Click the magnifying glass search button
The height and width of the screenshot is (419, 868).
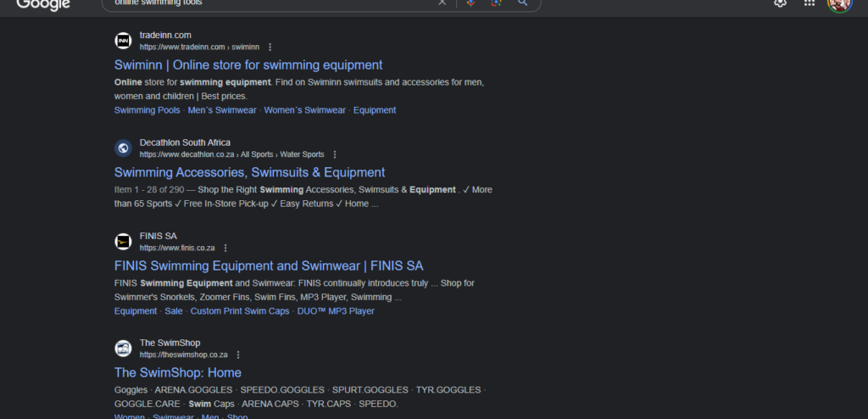coord(522,3)
